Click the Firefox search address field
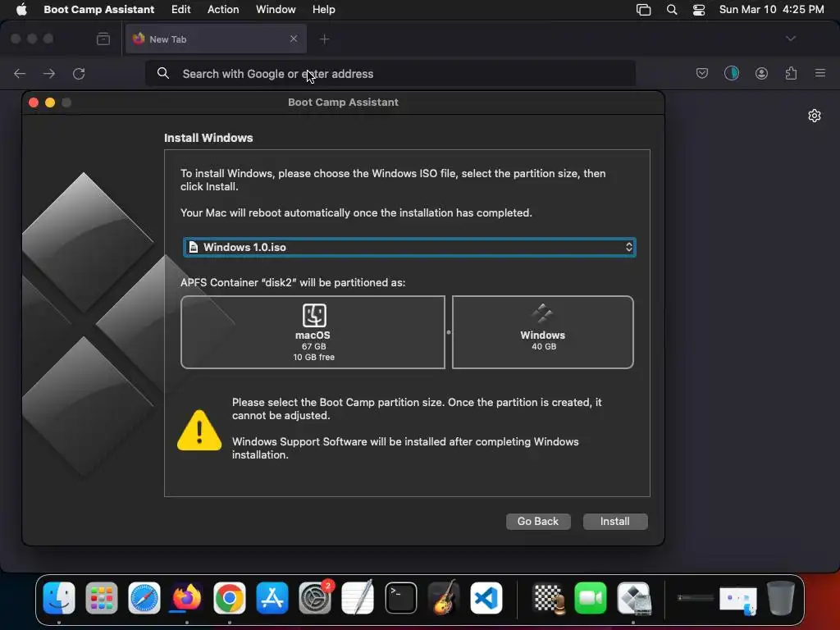The width and height of the screenshot is (840, 630). pyautogui.click(x=390, y=73)
